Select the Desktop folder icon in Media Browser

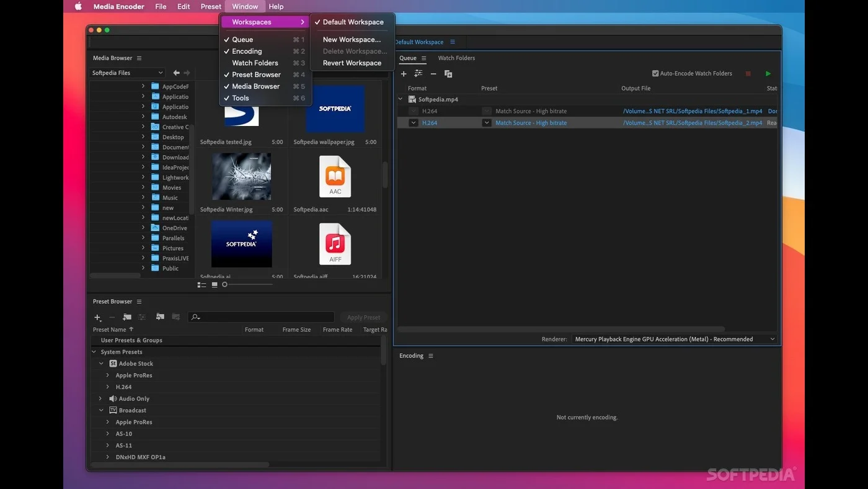point(155,137)
